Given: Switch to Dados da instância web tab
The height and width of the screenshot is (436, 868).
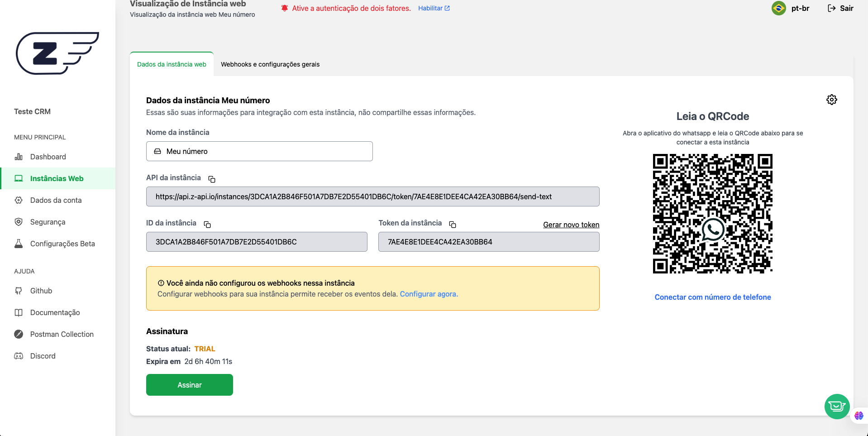Looking at the screenshot, I should 172,64.
